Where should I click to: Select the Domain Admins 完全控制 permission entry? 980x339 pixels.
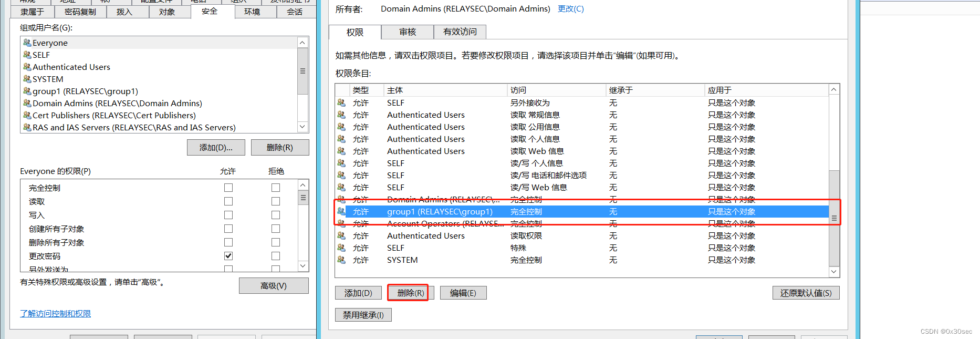click(582, 199)
